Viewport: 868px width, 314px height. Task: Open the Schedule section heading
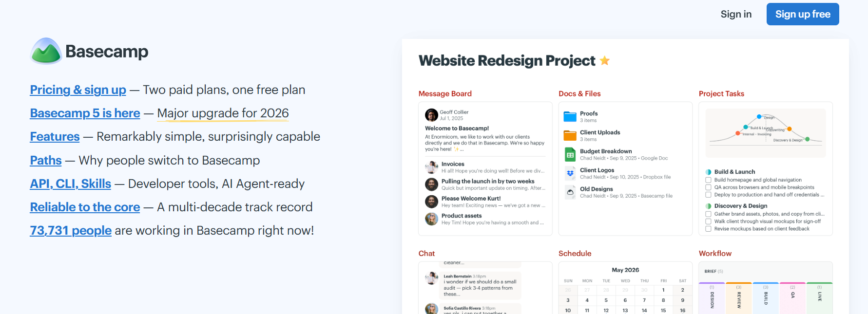tap(575, 253)
